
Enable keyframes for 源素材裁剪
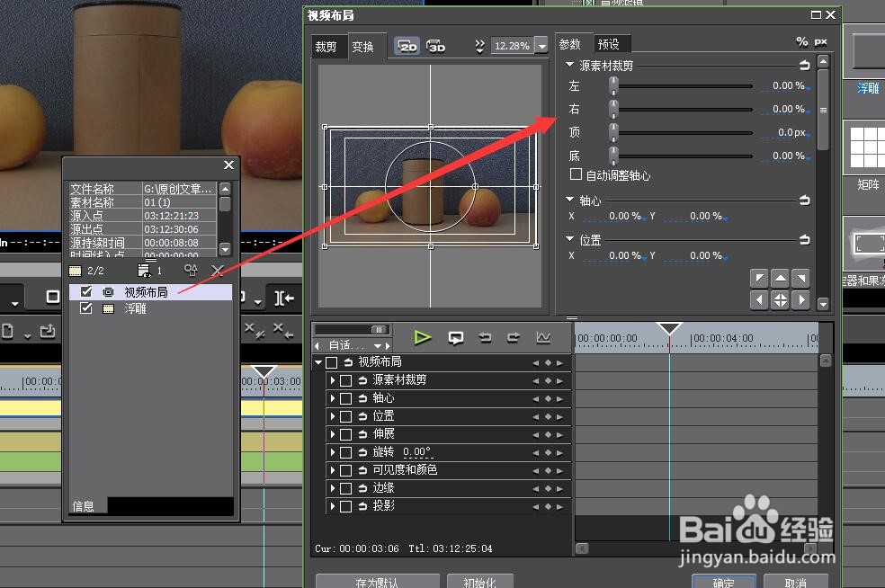346,381
